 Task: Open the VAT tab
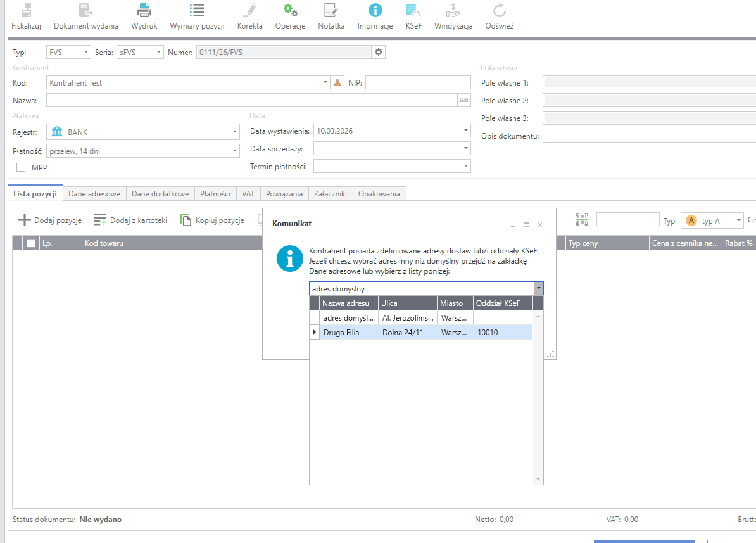point(248,194)
